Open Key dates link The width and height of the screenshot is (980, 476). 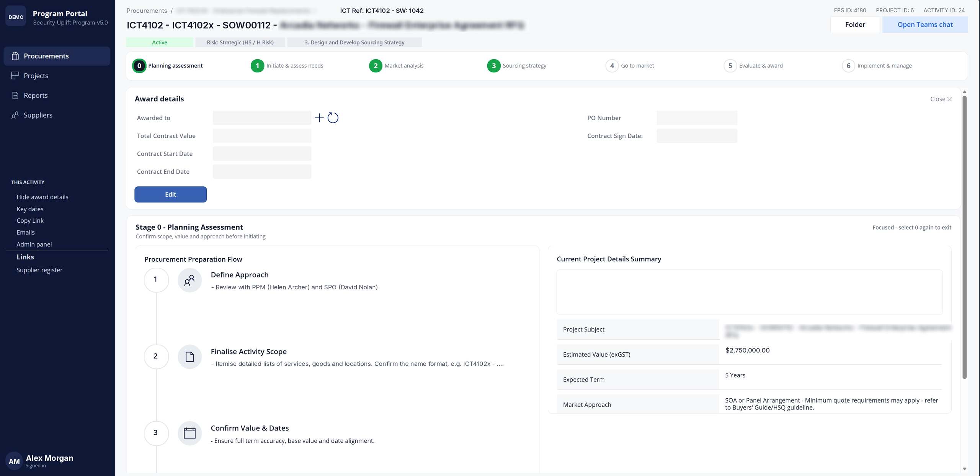click(x=30, y=209)
